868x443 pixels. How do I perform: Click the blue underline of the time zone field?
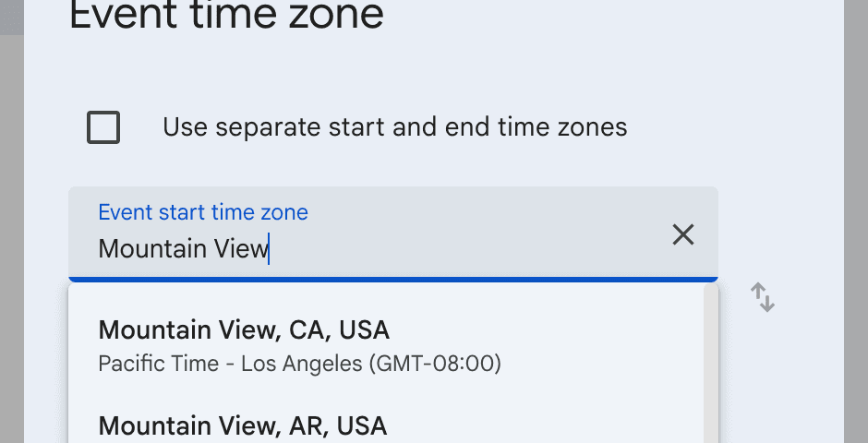pos(392,279)
